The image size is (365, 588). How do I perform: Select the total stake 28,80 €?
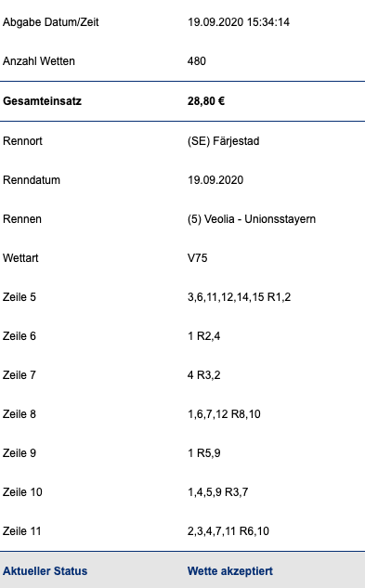[x=206, y=101]
